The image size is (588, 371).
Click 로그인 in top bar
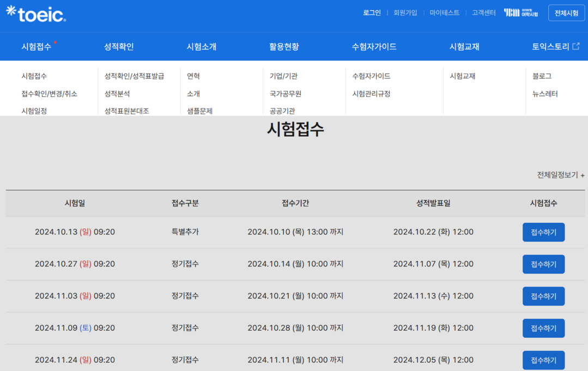tap(372, 13)
